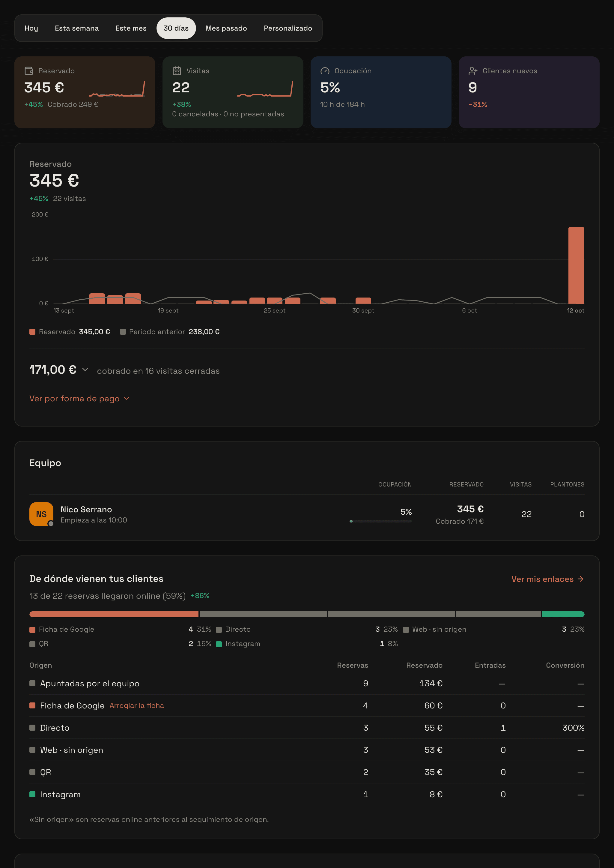Click the Visitas card sparkline
The image size is (614, 868).
265,89
